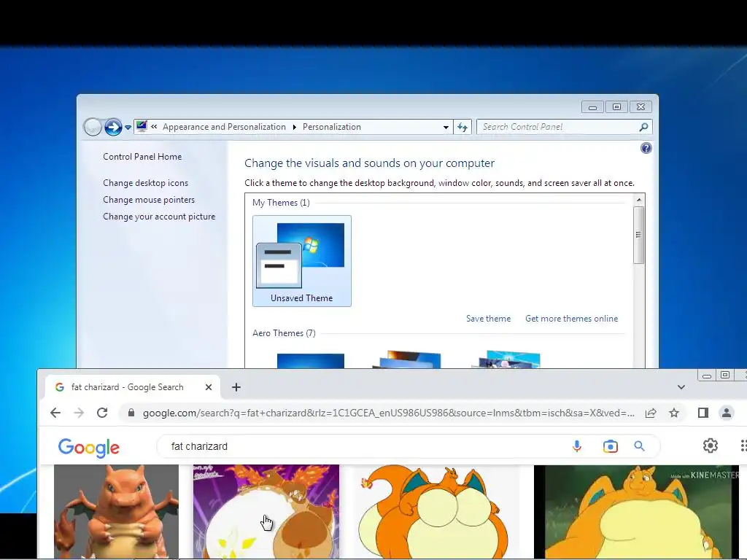Close the fat charizard browser tab
The image size is (747, 560).
(208, 387)
